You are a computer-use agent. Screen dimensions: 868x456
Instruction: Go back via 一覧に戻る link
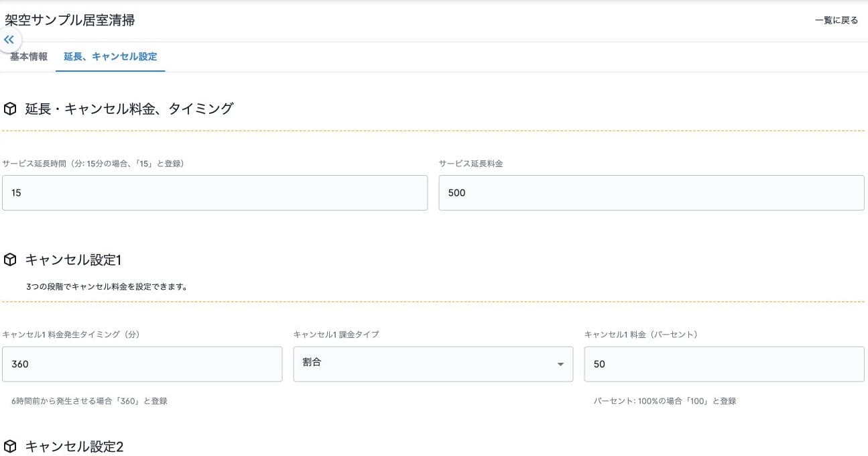[836, 20]
